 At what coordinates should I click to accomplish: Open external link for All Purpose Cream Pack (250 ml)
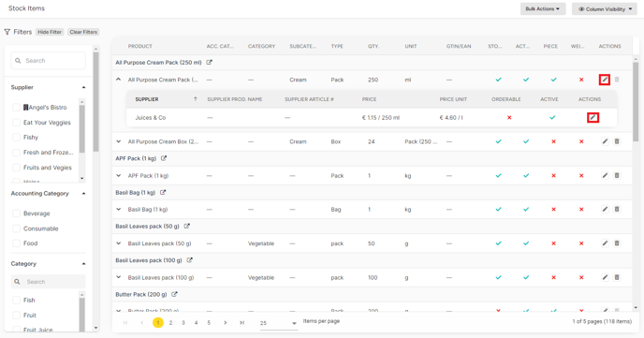click(209, 63)
